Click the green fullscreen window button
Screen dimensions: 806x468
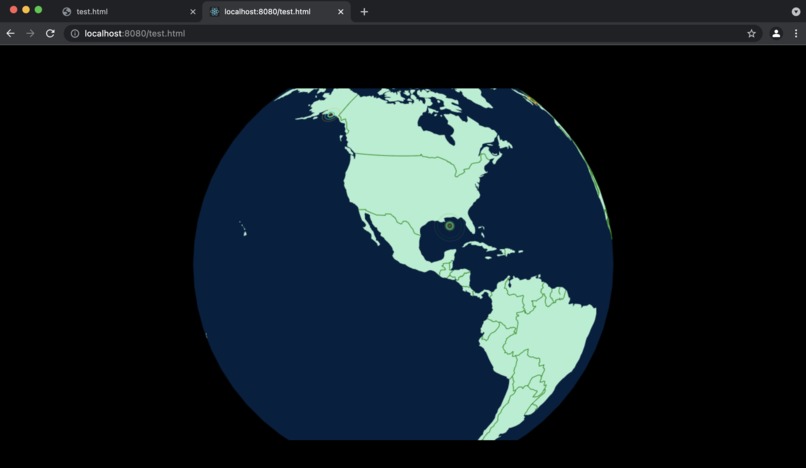click(x=38, y=10)
